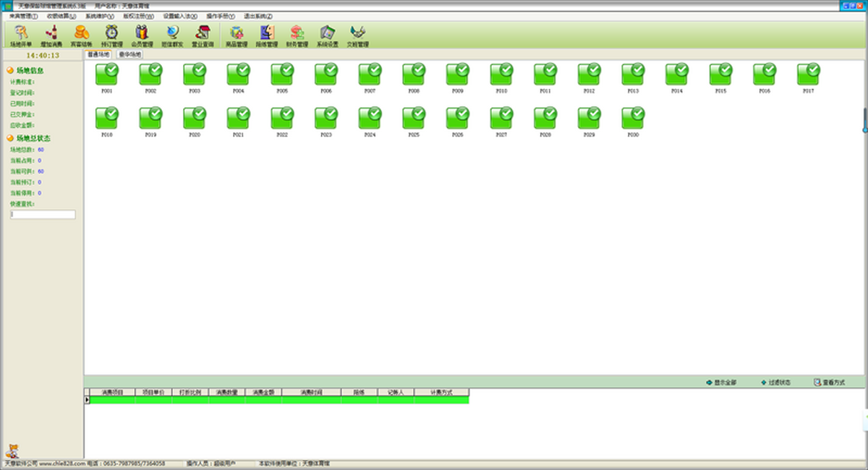The image size is (868, 470).
Task: Click the 增加消费 wine bottle icon
Action: [51, 35]
